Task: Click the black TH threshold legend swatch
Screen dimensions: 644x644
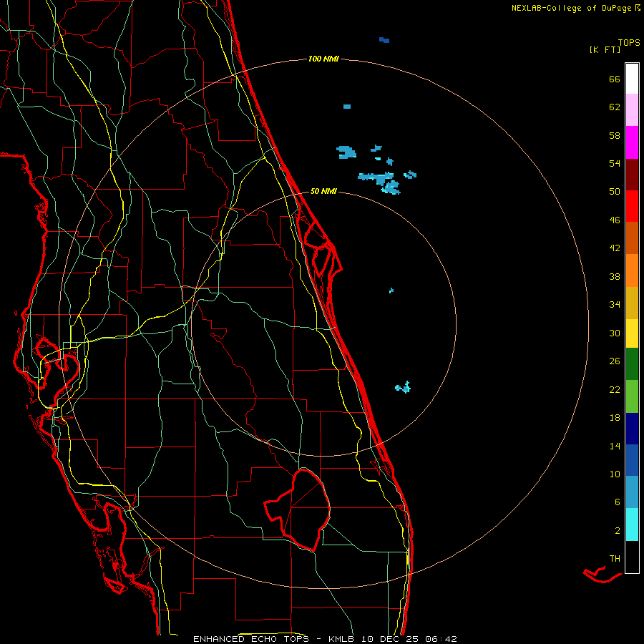Action: click(x=632, y=557)
